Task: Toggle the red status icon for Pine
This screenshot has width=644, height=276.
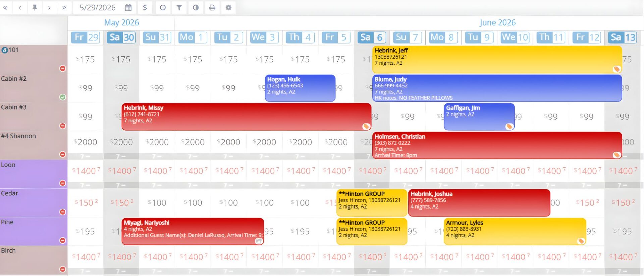Action: [63, 240]
